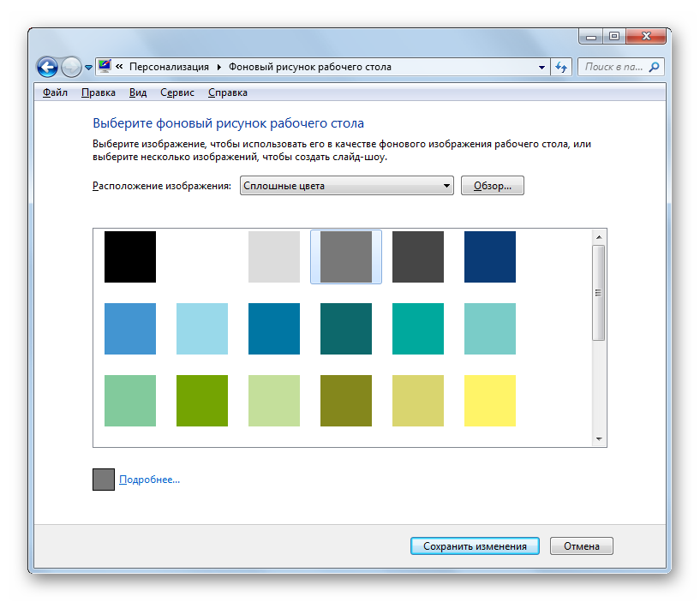Click the Отмена button
The width and height of the screenshot is (700, 602).
pyautogui.click(x=581, y=545)
